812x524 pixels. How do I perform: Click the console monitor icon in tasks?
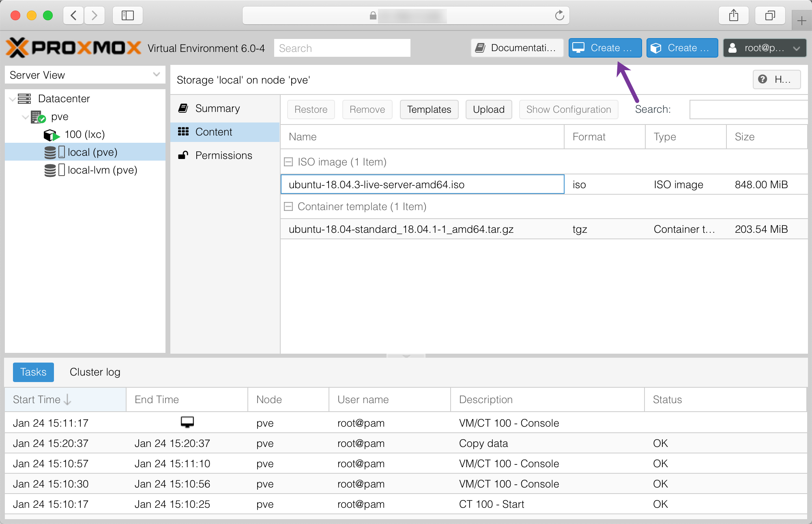187,422
